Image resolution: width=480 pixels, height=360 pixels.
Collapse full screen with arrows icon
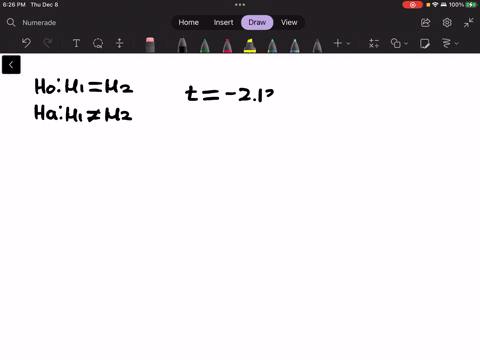tap(468, 23)
